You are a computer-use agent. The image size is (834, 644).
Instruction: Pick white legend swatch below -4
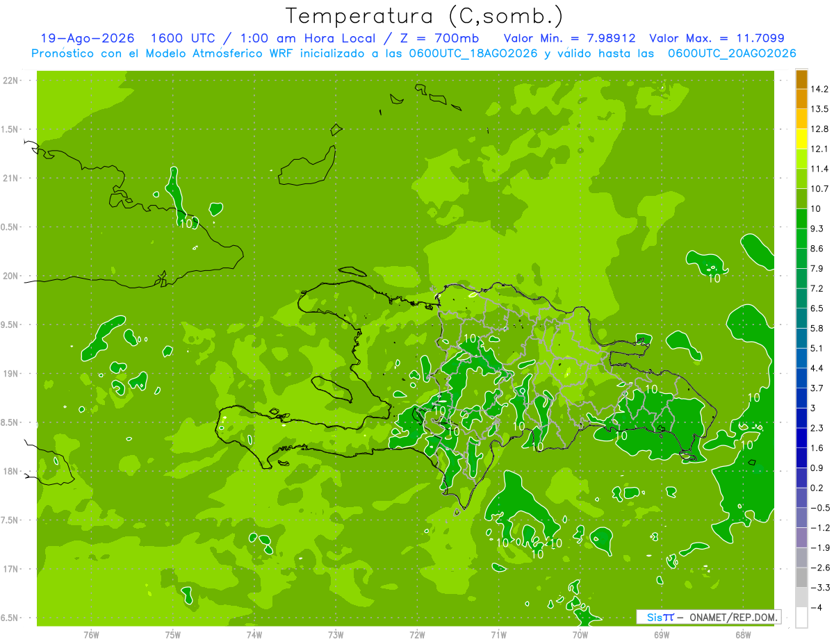click(x=801, y=618)
